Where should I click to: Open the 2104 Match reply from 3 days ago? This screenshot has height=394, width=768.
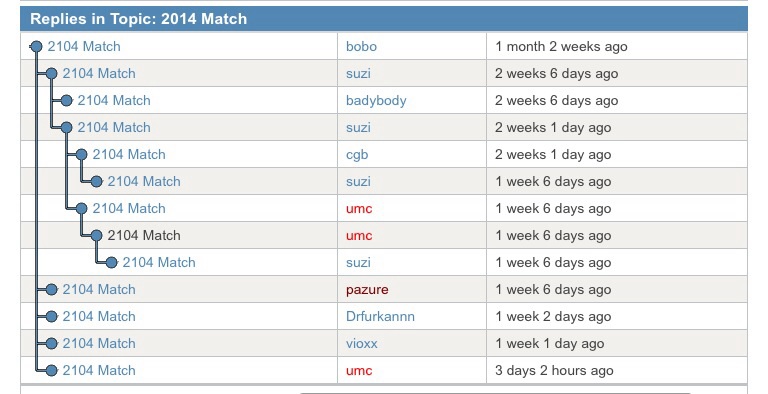click(98, 370)
